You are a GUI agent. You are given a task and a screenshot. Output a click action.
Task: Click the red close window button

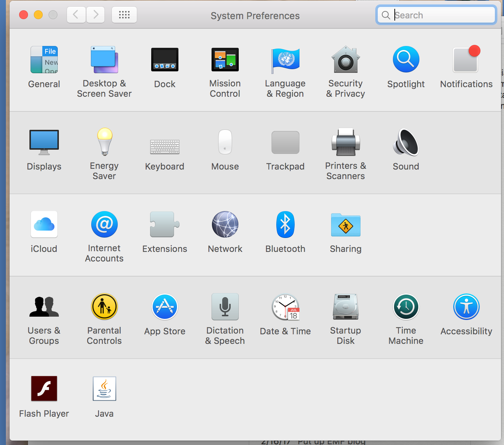pos(24,15)
